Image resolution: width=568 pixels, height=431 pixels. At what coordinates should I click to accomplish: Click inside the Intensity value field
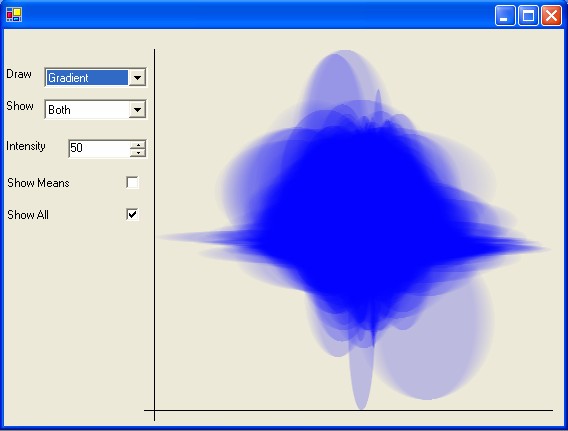point(99,148)
